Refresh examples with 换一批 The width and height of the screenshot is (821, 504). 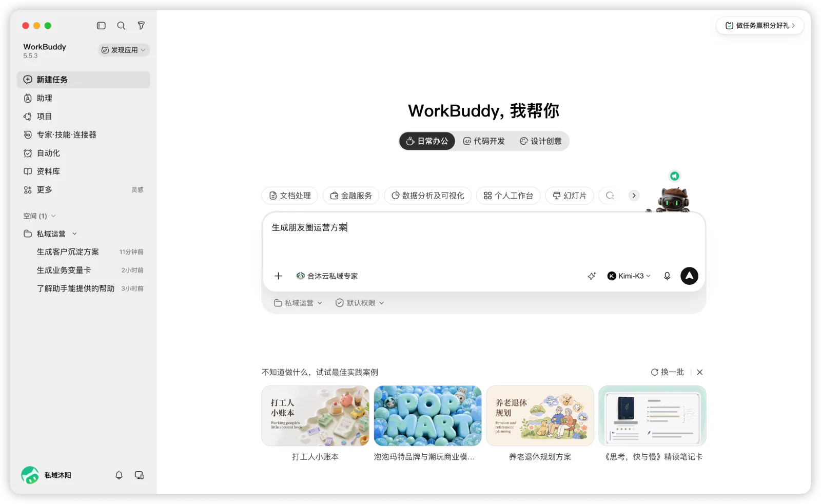click(x=668, y=372)
